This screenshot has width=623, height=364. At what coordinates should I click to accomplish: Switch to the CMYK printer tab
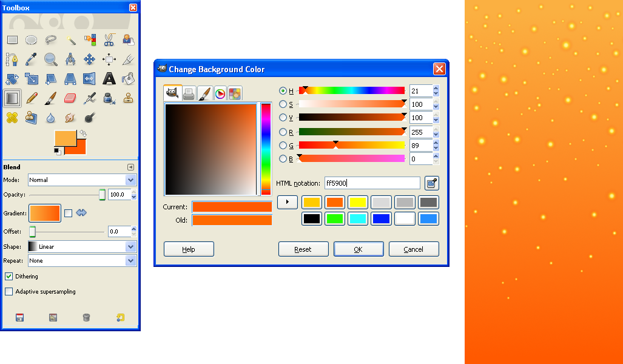pos(189,93)
